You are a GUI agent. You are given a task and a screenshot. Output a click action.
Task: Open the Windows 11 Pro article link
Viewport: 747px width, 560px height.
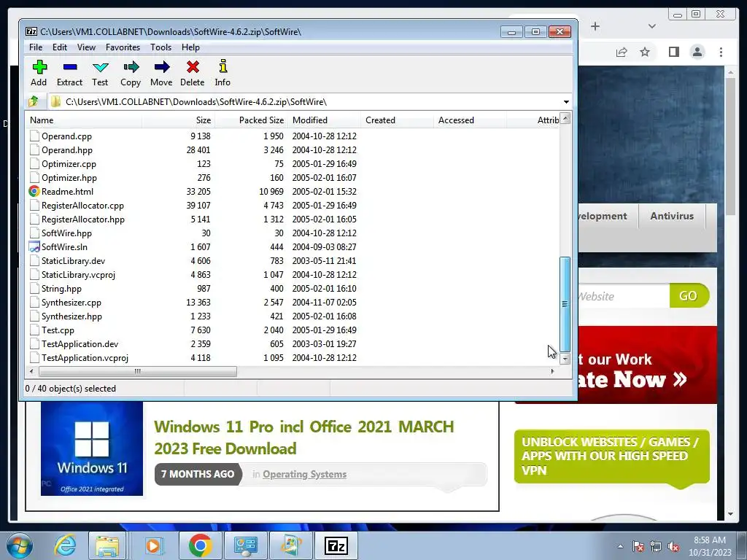[x=304, y=437]
